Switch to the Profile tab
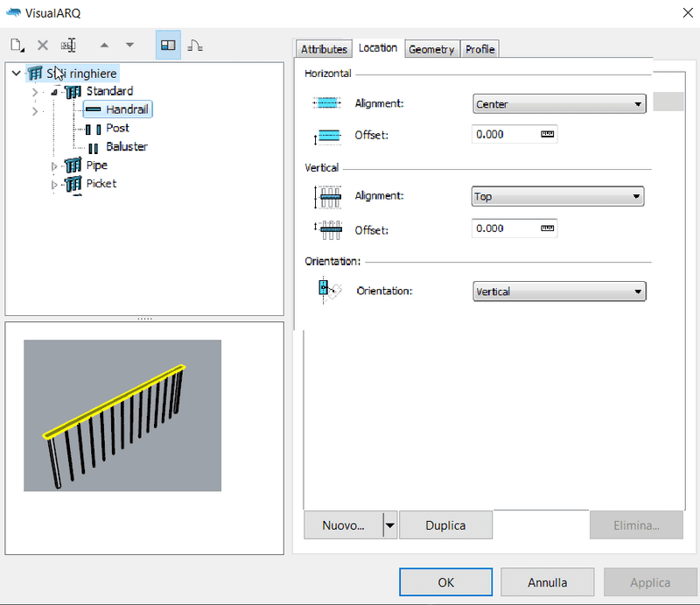 [x=479, y=49]
